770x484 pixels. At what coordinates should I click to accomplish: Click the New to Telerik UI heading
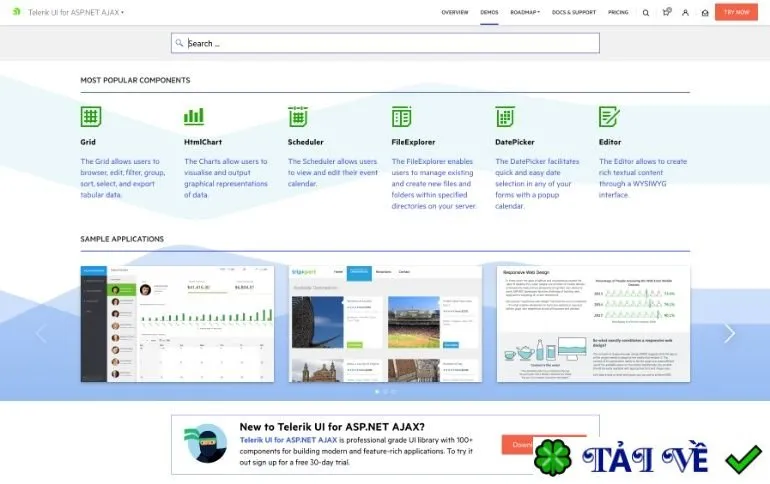pyautogui.click(x=332, y=427)
